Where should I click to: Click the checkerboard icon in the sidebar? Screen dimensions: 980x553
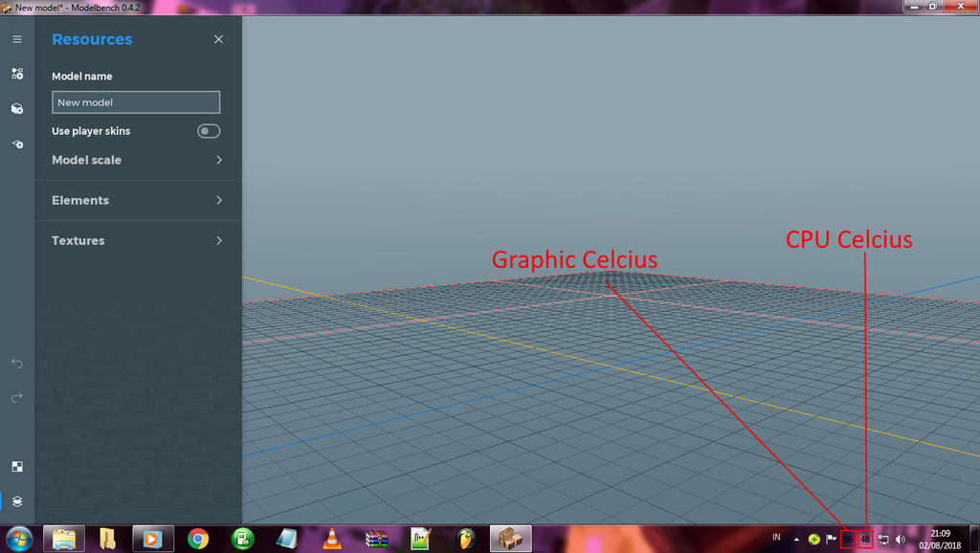pos(17,467)
